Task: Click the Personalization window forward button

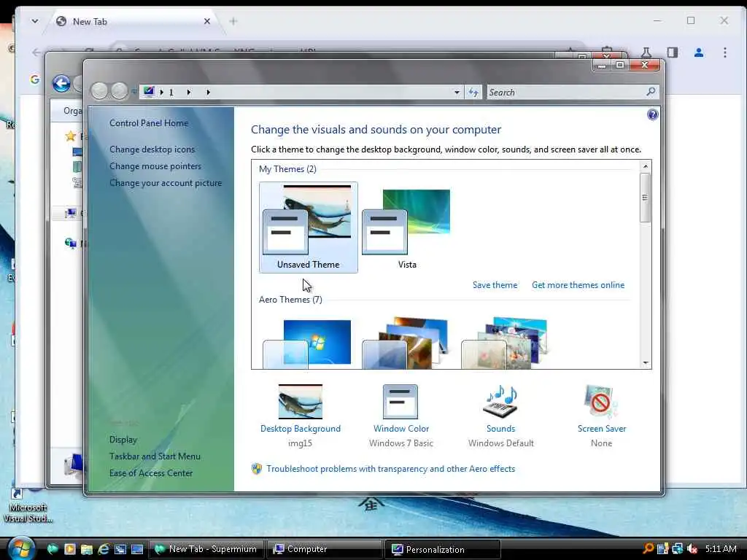Action: click(x=119, y=91)
